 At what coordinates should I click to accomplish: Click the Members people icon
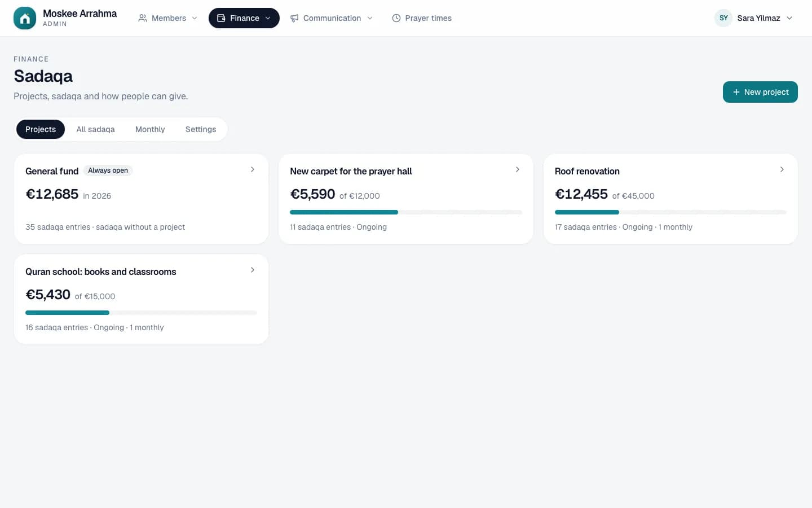143,18
